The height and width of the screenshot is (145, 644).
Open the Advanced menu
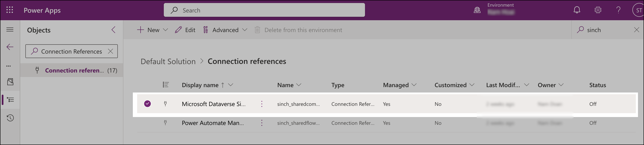point(225,30)
